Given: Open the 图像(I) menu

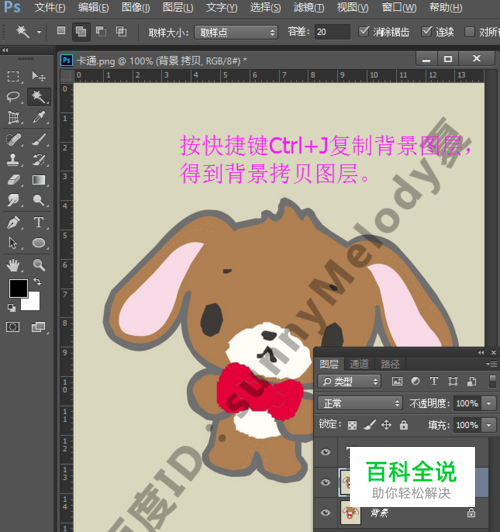Looking at the screenshot, I should (136, 7).
